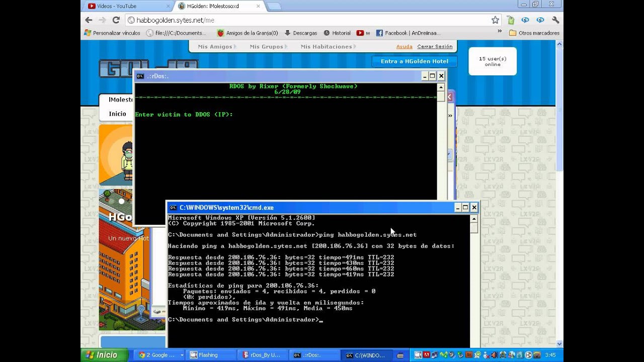
Task: Switch to the C:\WINDO... taskbar item
Action: click(x=367, y=355)
